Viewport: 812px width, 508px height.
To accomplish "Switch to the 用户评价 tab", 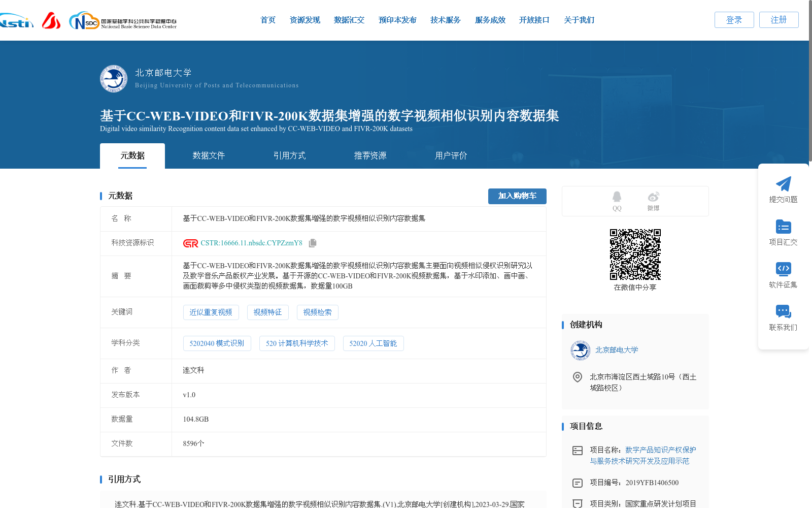I will click(451, 156).
